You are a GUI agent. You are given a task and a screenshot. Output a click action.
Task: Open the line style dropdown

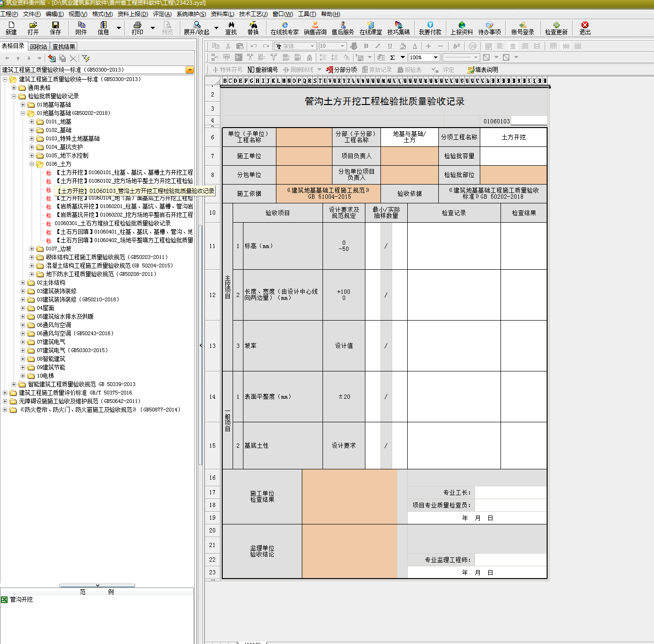click(476, 57)
